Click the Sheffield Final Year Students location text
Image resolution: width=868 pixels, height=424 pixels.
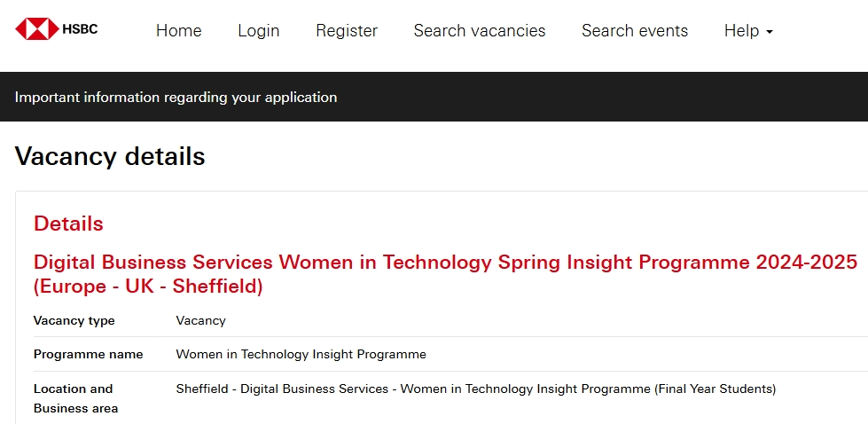pos(476,389)
